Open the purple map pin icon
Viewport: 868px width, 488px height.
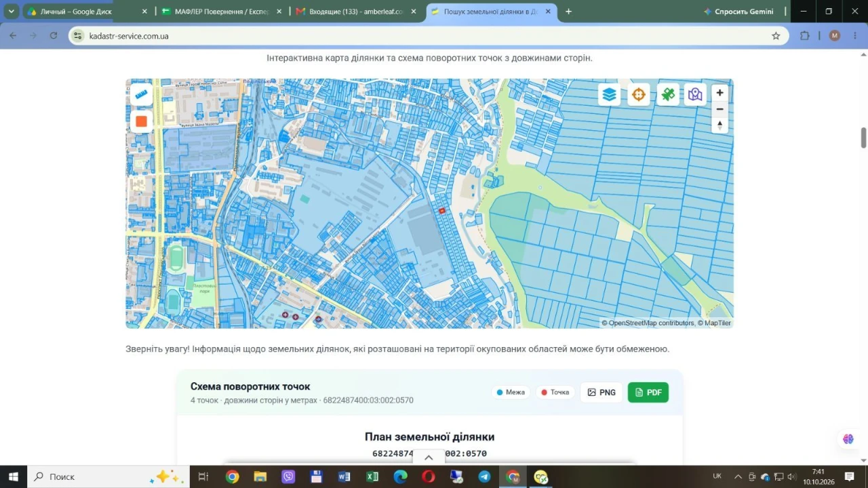(695, 94)
